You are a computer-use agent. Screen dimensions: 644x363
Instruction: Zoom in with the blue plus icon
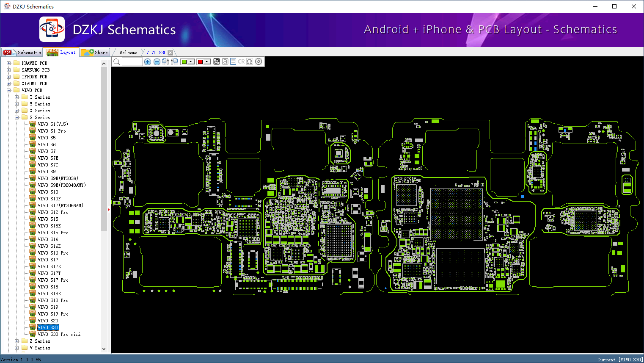click(x=148, y=62)
